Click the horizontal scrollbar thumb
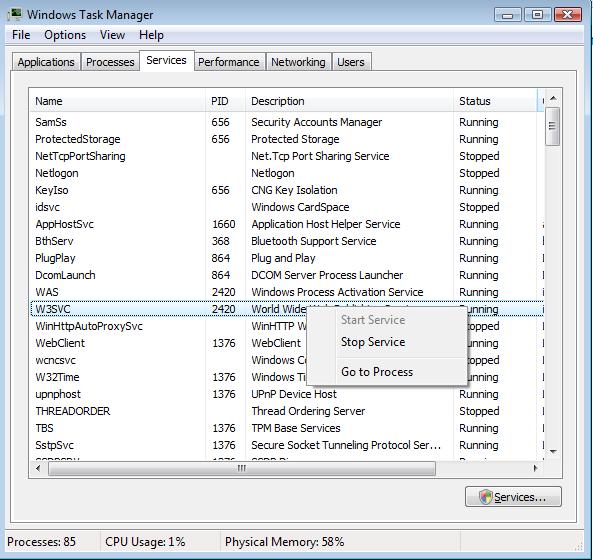This screenshot has height=560, width=593. [x=242, y=468]
